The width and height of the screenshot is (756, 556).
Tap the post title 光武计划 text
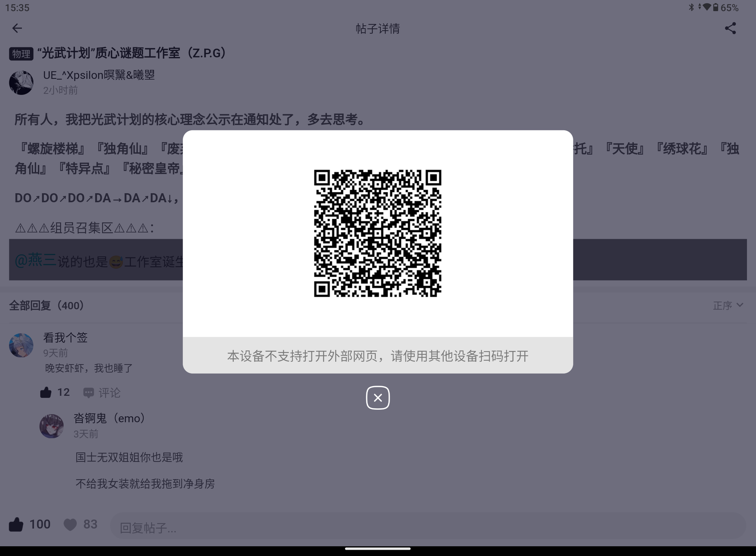click(x=132, y=53)
